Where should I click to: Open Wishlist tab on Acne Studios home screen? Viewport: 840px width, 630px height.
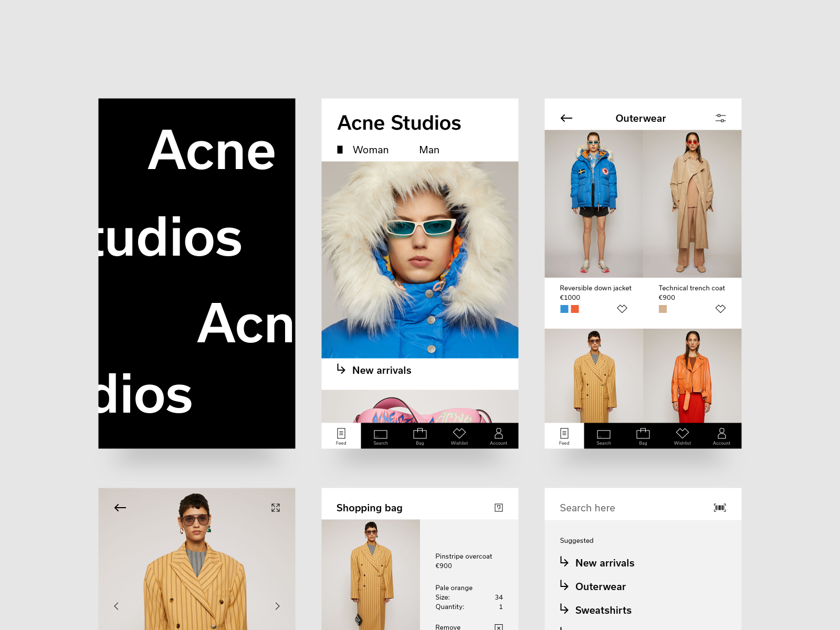[x=459, y=436]
